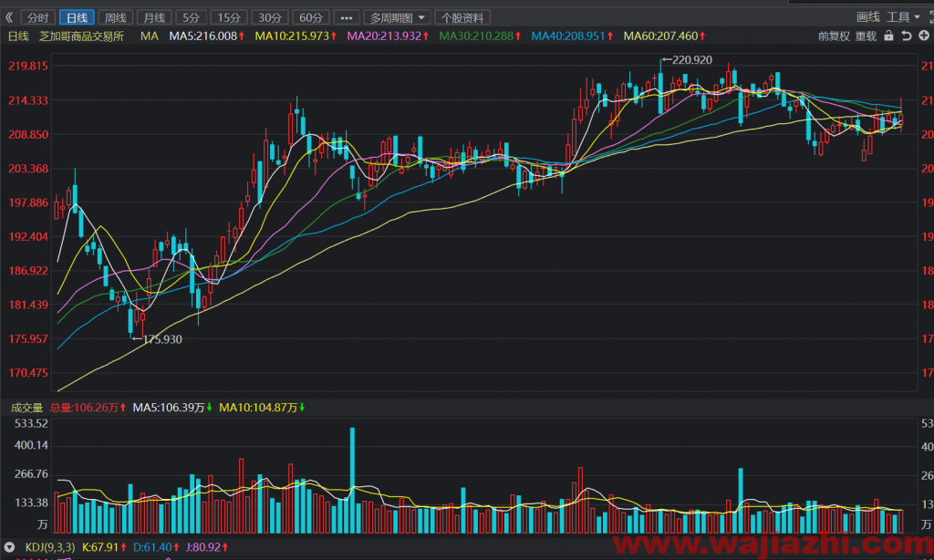Click the 芝加哥商品交易所 name label
The image size is (934, 560).
click(81, 36)
